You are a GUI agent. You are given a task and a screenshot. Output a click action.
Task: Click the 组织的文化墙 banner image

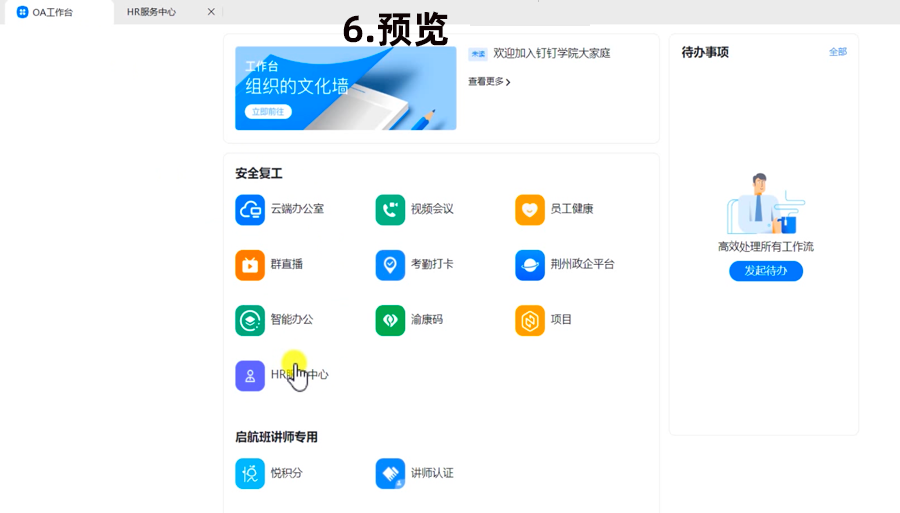[x=346, y=88]
